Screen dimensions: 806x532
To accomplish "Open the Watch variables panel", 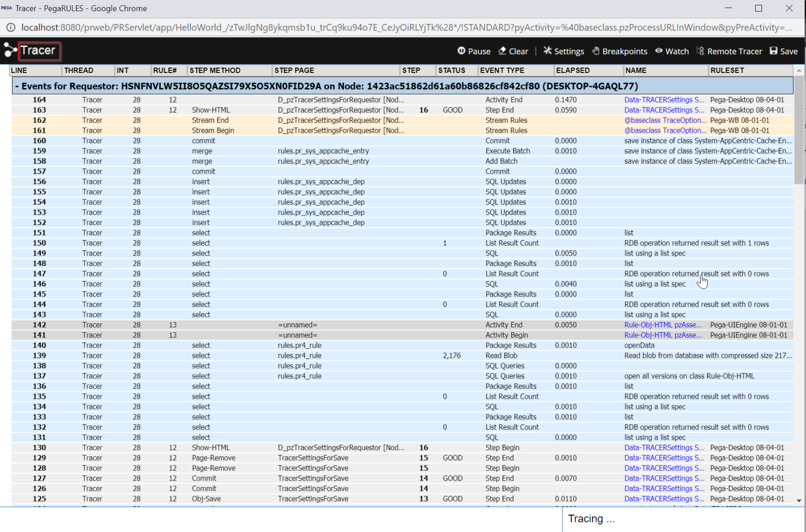I will coord(672,51).
